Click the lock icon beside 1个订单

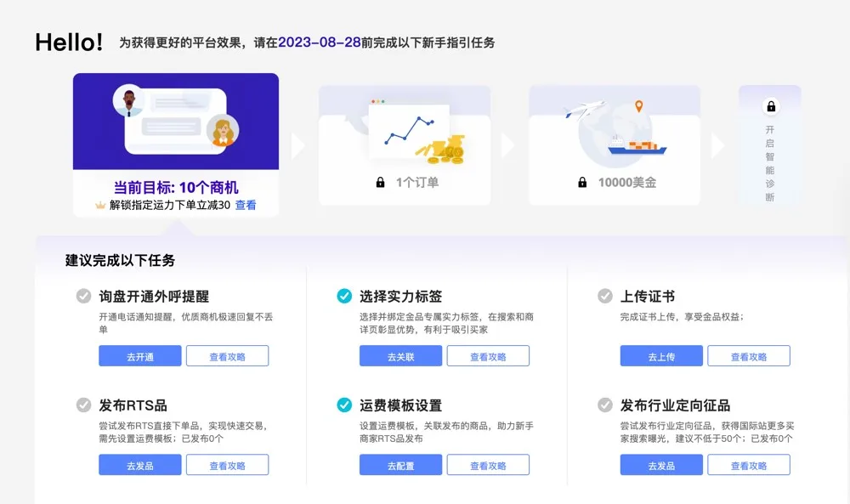point(381,183)
